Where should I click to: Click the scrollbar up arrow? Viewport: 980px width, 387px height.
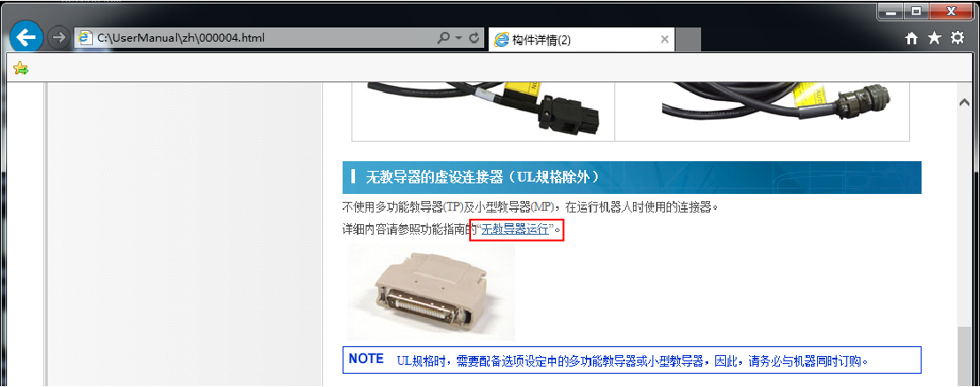tap(964, 102)
